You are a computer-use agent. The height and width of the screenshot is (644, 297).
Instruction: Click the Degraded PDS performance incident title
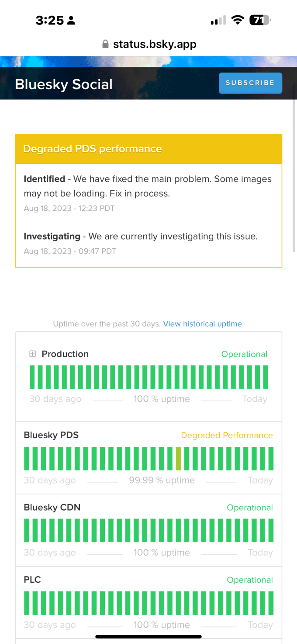coord(93,149)
